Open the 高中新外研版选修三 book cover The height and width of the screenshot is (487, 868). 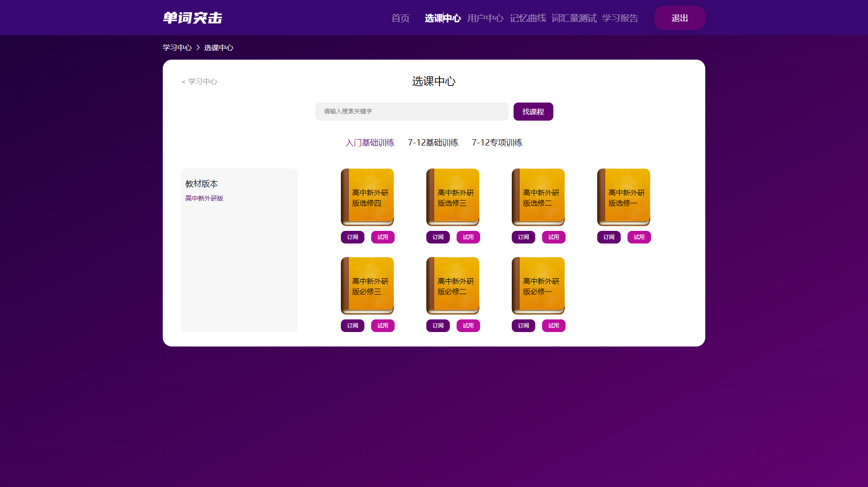pyautogui.click(x=453, y=197)
